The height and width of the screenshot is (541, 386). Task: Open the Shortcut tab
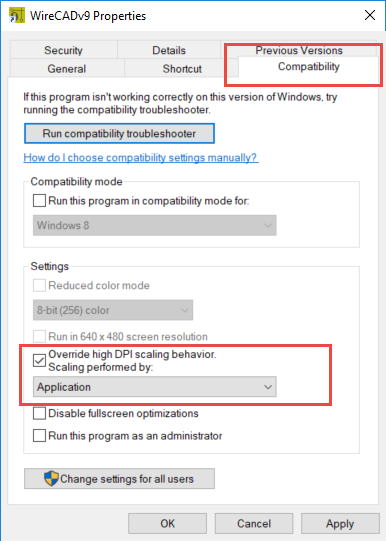tap(182, 68)
